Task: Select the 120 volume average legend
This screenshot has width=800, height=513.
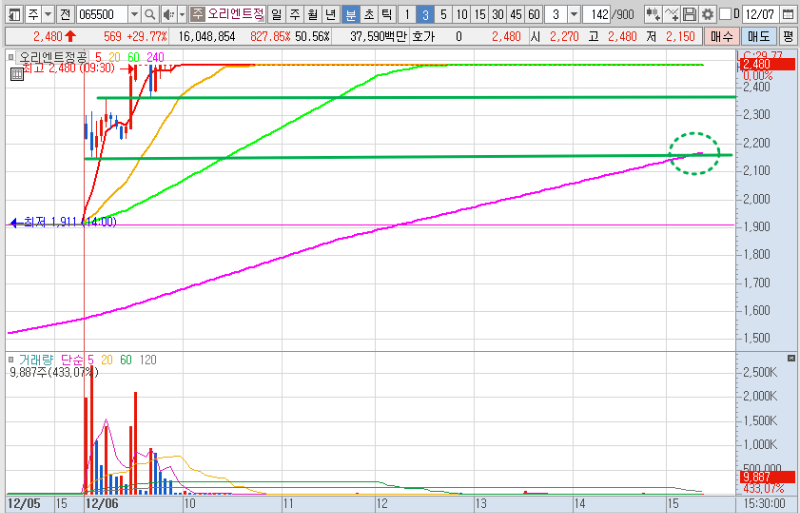Action: (x=148, y=360)
